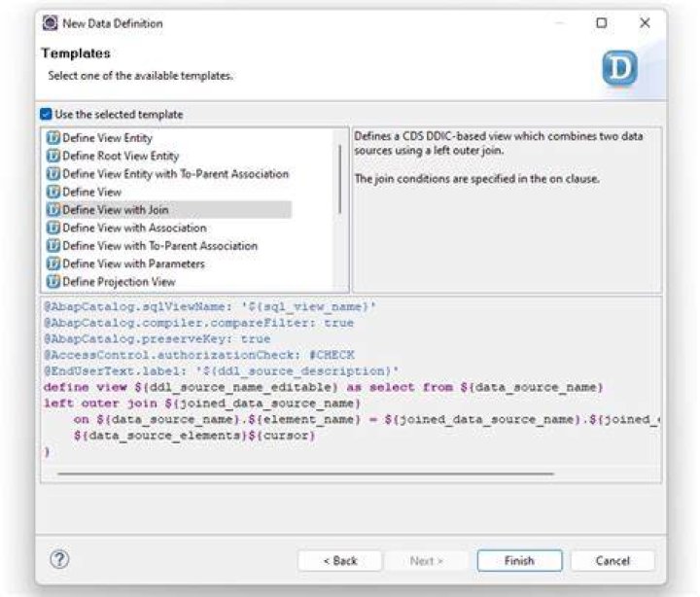Select Define Projection View template

click(120, 282)
